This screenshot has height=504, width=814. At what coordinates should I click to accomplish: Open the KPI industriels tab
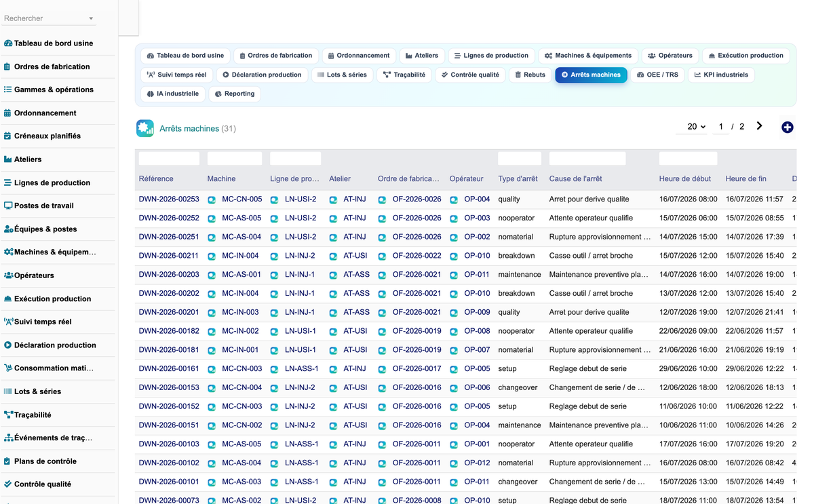coord(721,75)
